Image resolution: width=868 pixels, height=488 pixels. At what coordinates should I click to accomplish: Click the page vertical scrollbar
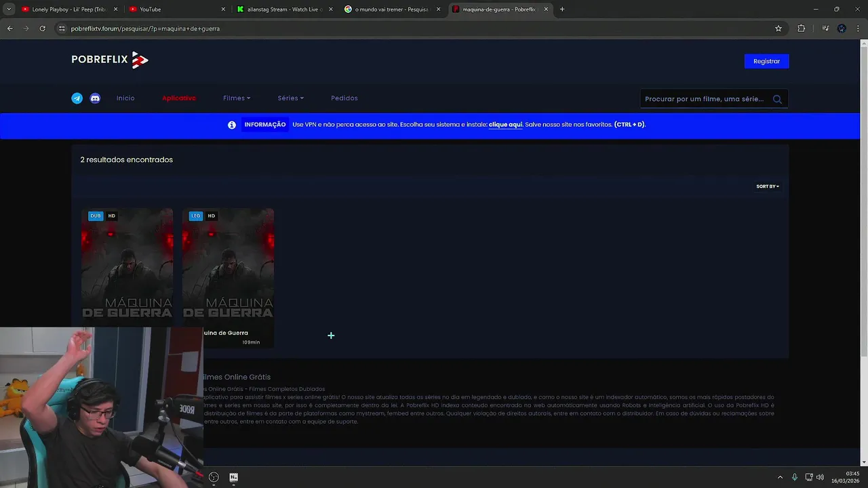[865, 203]
